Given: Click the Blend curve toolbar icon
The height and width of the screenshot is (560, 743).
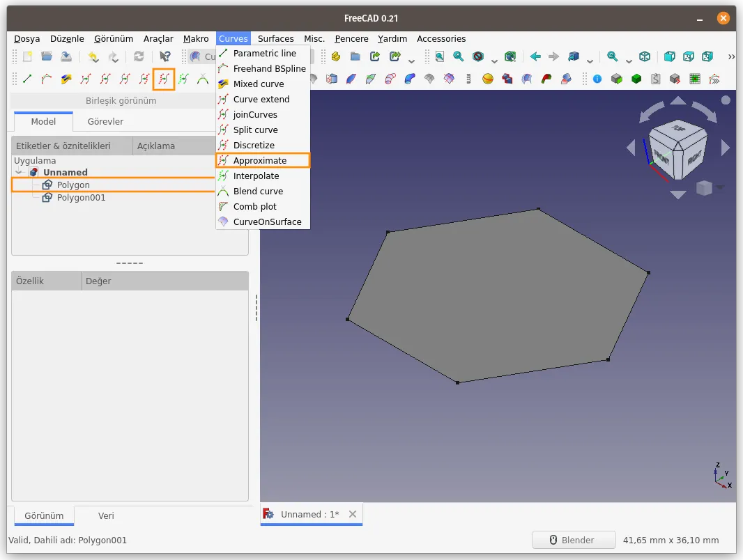Looking at the screenshot, I should pyautogui.click(x=203, y=79).
